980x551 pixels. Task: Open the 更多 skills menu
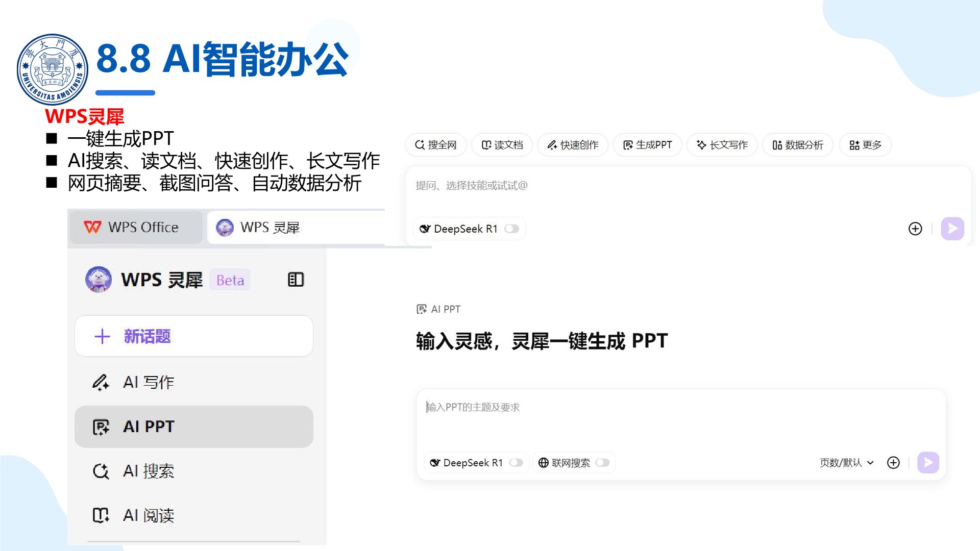click(x=865, y=145)
